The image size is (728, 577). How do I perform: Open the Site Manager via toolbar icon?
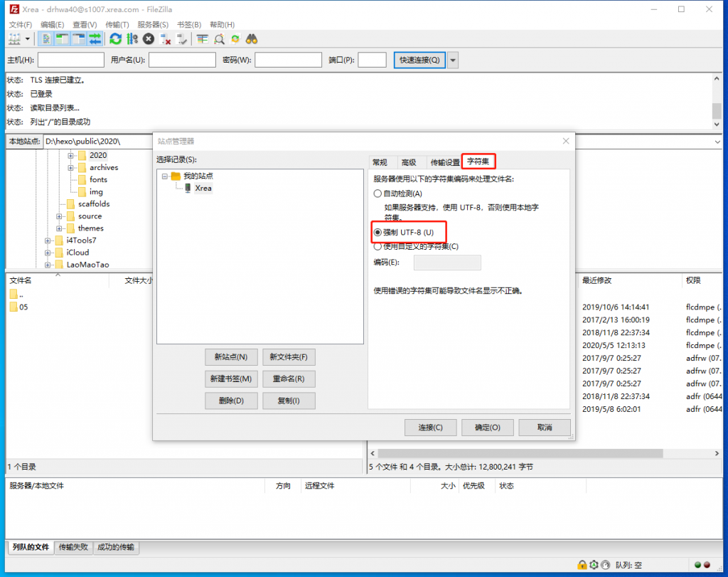click(14, 39)
